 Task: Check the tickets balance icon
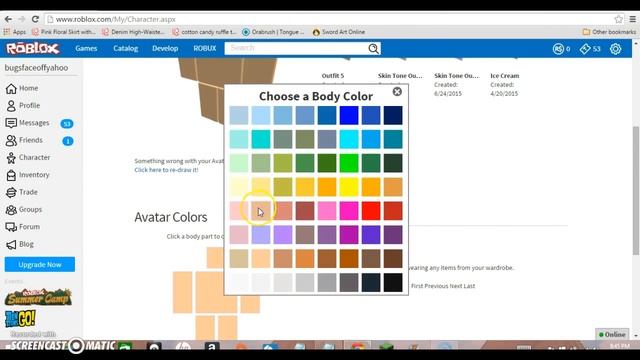[585, 49]
